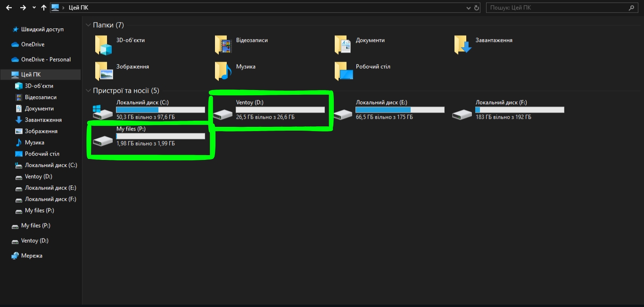Select Локальний диск (C:) drive icon
The image size is (644, 307).
click(x=103, y=112)
